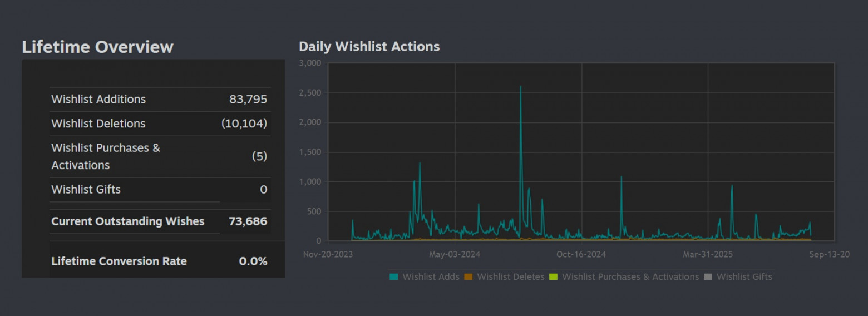Click the 1,000 y-axis label
Screen dimensions: 868x316
pyautogui.click(x=310, y=182)
